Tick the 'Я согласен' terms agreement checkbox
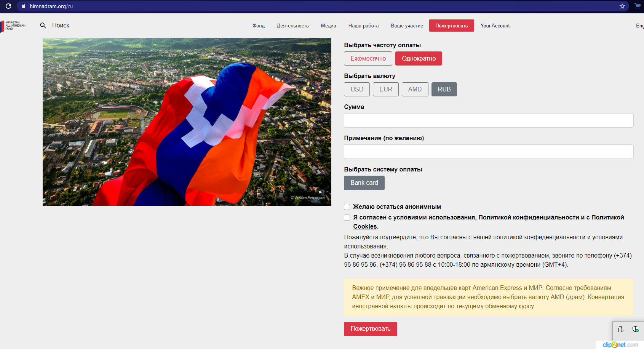The height and width of the screenshot is (349, 644). [347, 218]
